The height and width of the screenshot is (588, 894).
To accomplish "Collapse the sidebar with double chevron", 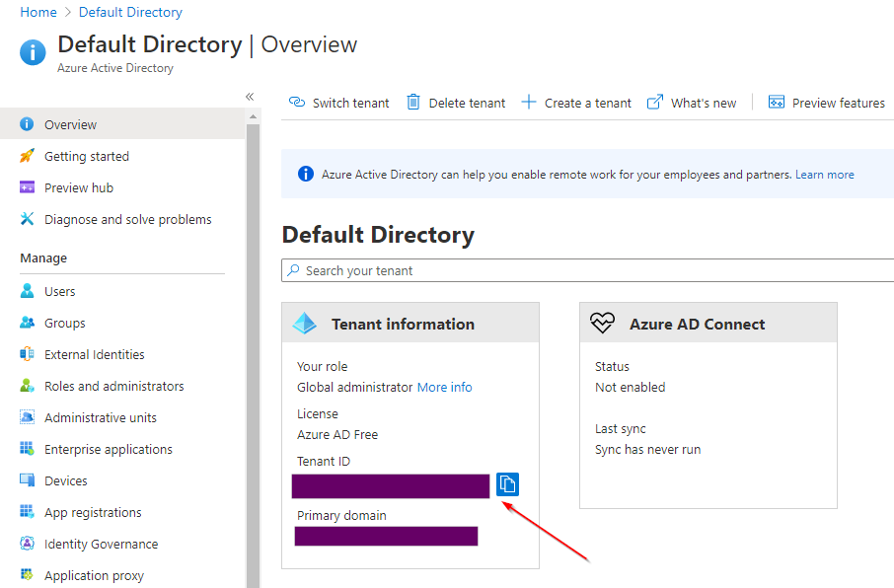I will [x=250, y=97].
